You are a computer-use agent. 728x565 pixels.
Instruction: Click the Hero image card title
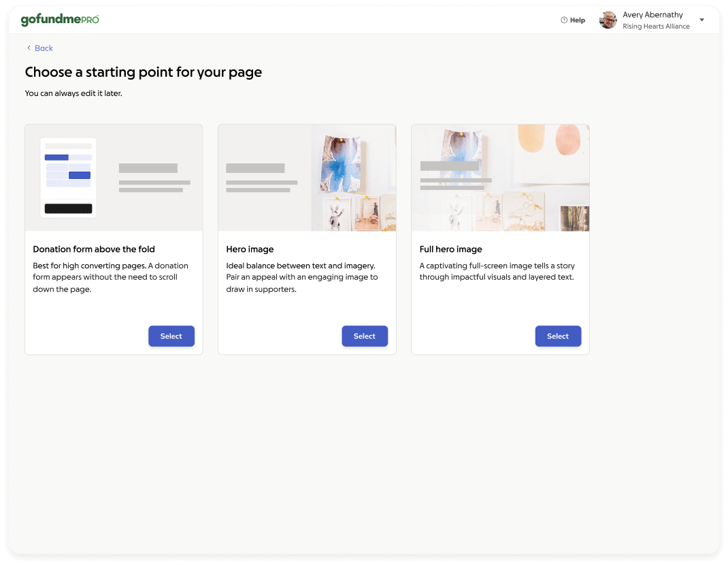pyautogui.click(x=250, y=249)
